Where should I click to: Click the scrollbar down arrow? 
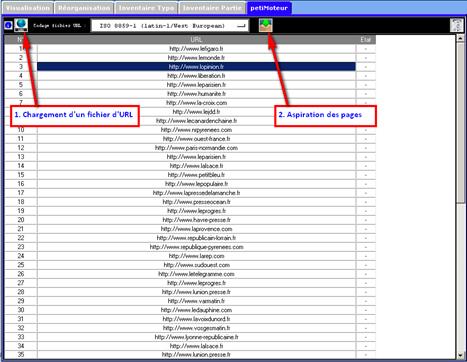coord(460,355)
